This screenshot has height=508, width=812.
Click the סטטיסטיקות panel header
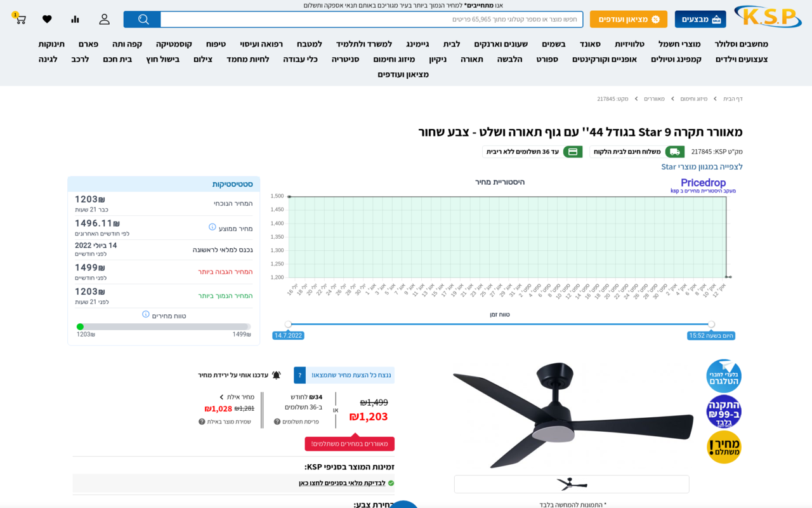coord(164,184)
